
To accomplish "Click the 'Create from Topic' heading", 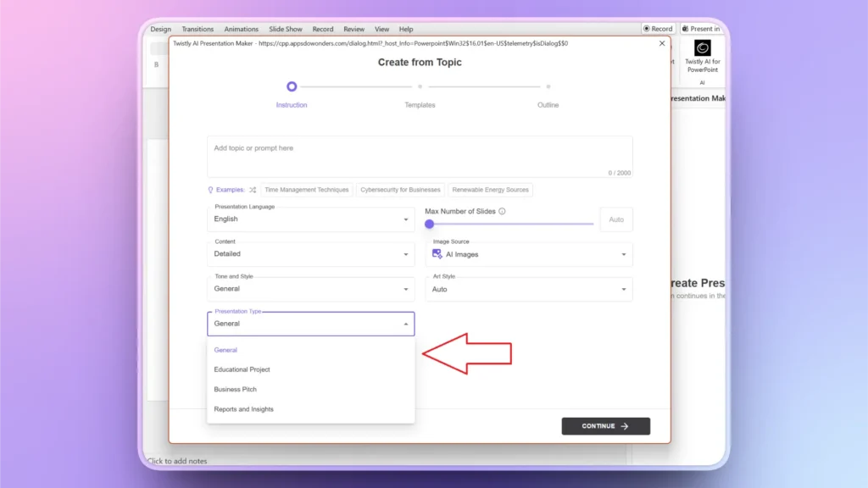I will coord(420,63).
